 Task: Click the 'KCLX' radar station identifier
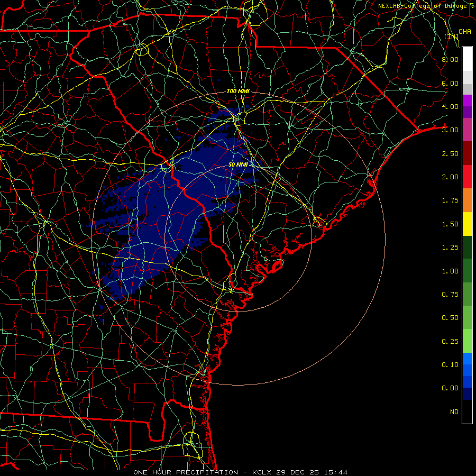261,472
